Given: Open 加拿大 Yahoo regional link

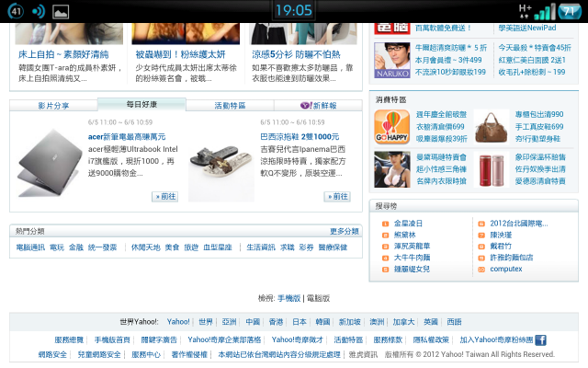Looking at the screenshot, I should pyautogui.click(x=403, y=322).
